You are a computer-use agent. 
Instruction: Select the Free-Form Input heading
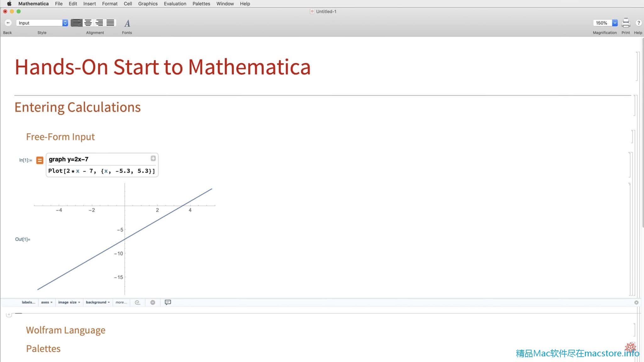click(x=60, y=137)
